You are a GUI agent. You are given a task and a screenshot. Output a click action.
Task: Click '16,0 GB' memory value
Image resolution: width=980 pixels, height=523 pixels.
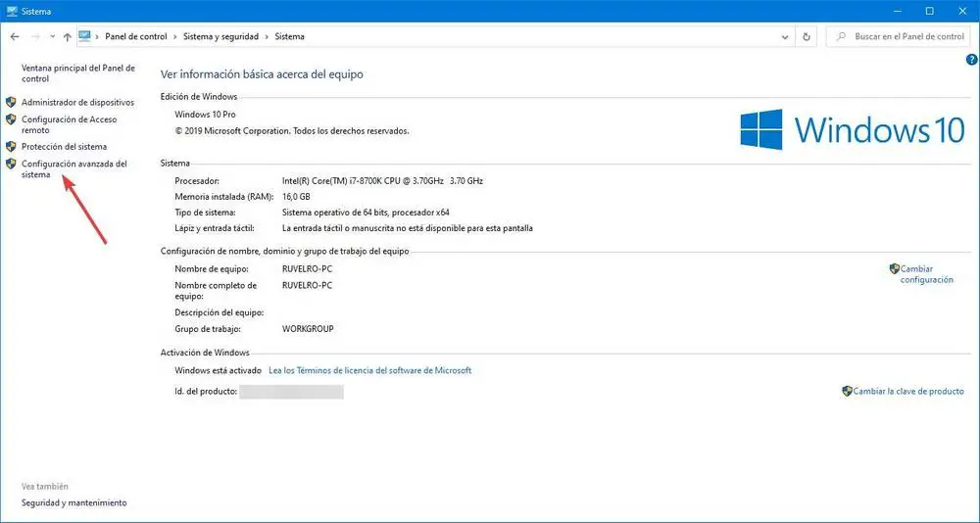(x=296, y=197)
